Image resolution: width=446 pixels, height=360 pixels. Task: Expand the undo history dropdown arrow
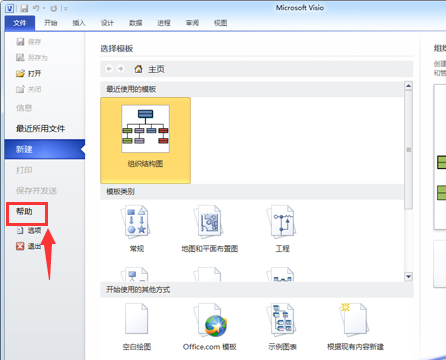coord(44,8)
